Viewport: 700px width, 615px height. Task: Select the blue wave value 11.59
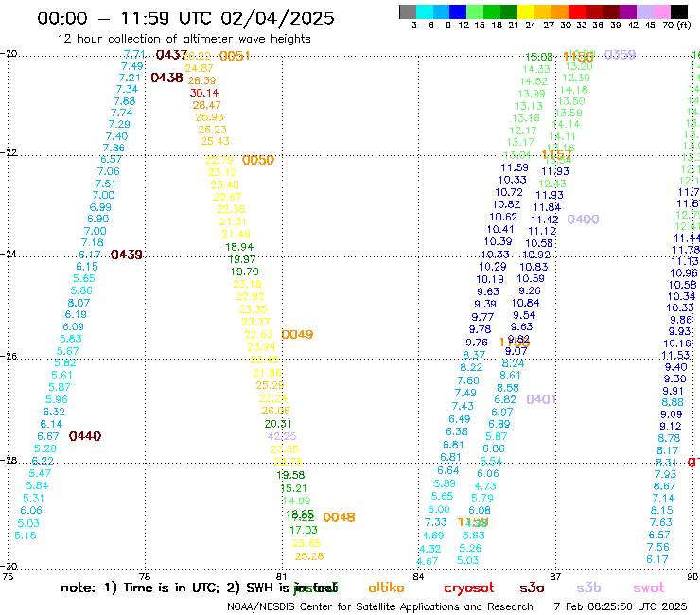[x=515, y=167]
